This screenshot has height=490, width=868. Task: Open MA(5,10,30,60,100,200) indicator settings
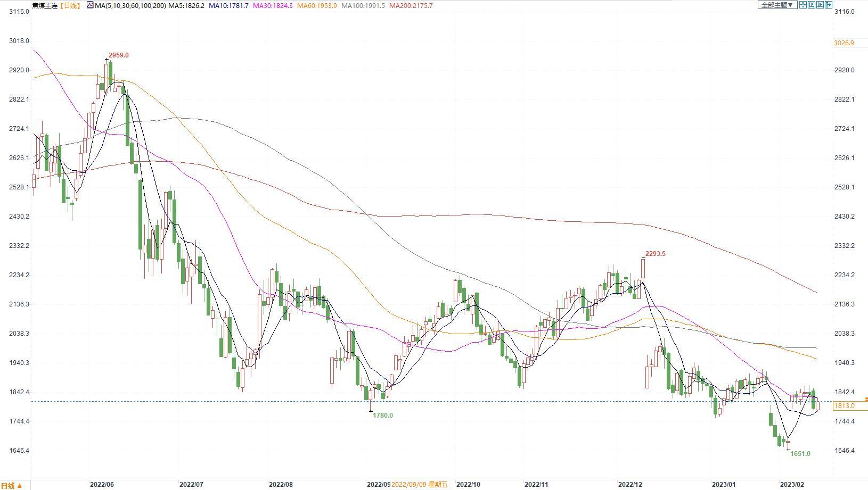(130, 6)
